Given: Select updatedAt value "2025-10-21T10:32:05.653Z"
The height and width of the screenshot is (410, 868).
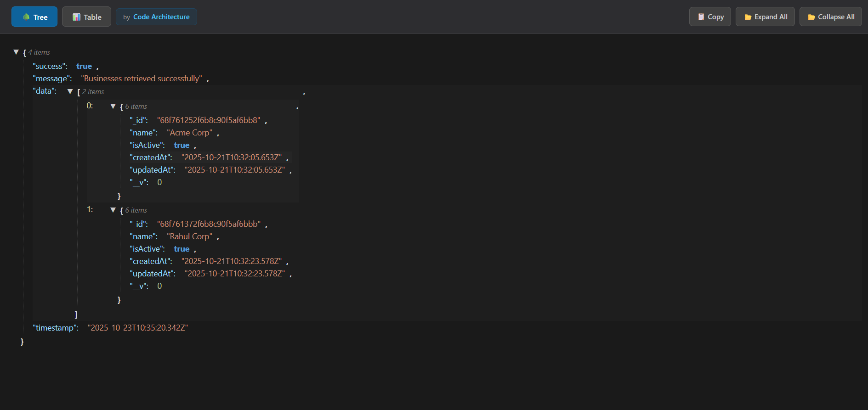Looking at the screenshot, I should [x=235, y=169].
